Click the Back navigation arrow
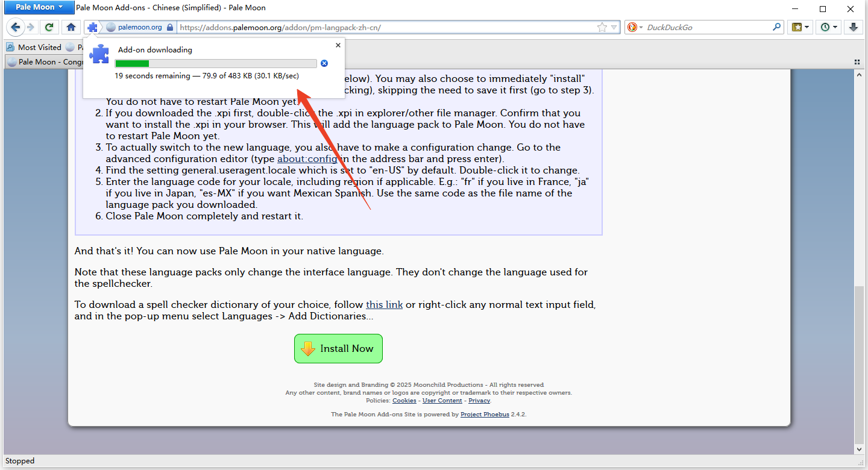 tap(16, 27)
